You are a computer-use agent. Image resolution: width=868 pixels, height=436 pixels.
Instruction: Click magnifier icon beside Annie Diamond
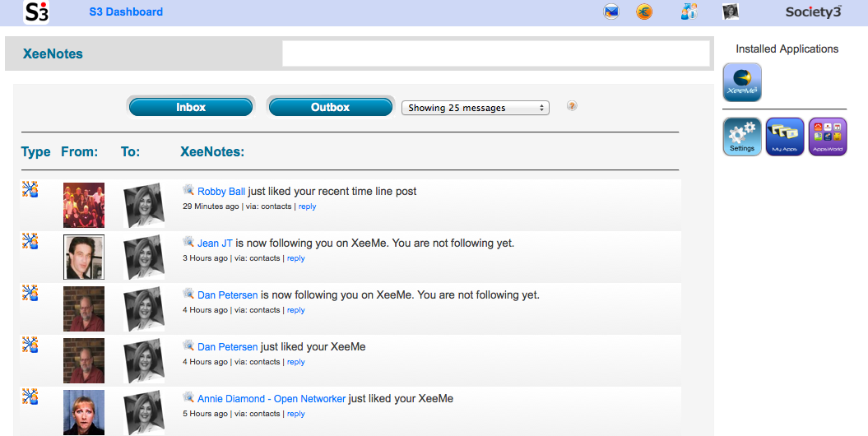click(x=188, y=397)
